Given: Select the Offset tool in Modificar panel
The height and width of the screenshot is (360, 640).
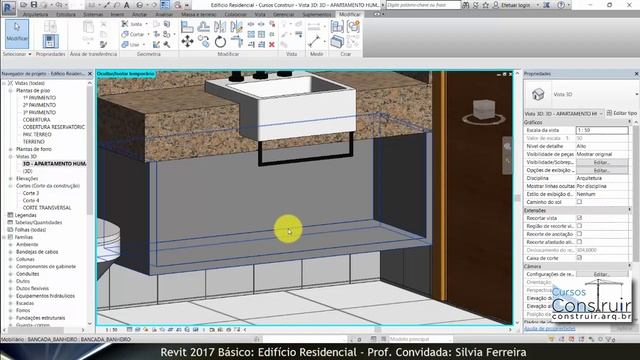Looking at the screenshot, I should point(203,27).
